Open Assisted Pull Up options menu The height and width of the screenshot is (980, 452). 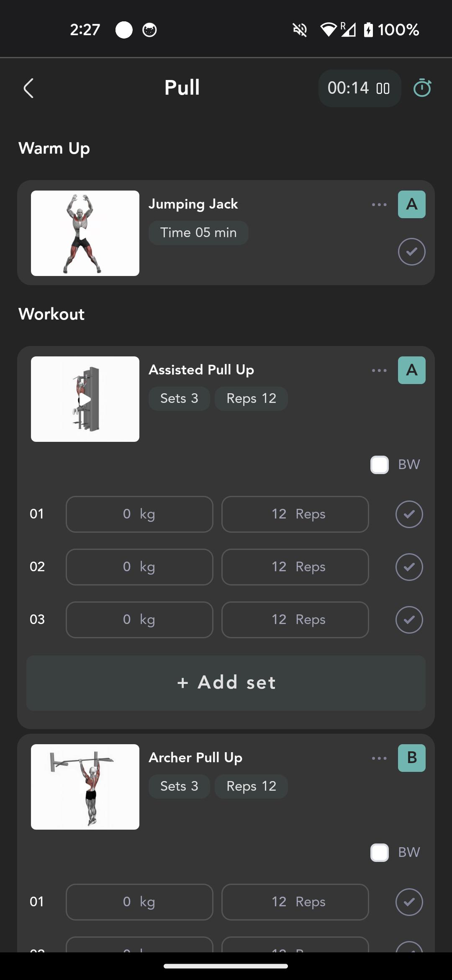point(379,371)
